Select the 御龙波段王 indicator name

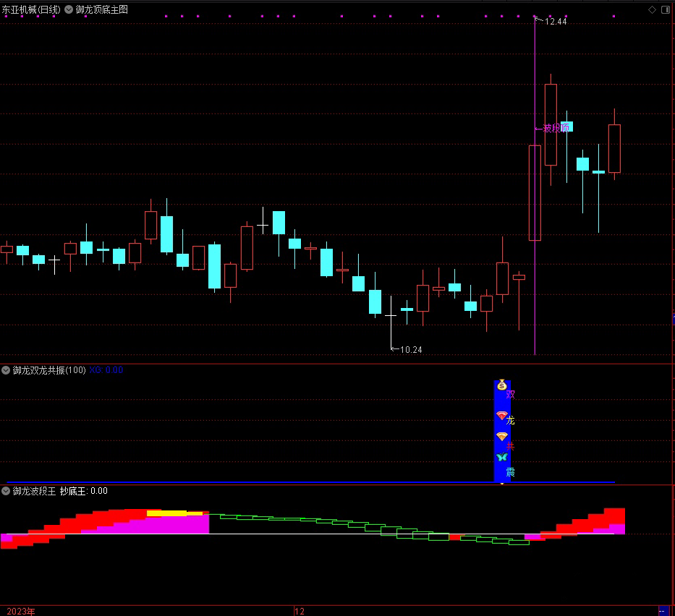[x=34, y=491]
